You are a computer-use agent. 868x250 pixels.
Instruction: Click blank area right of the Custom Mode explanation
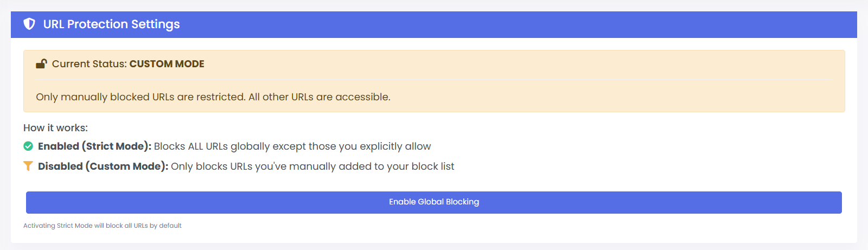651,166
